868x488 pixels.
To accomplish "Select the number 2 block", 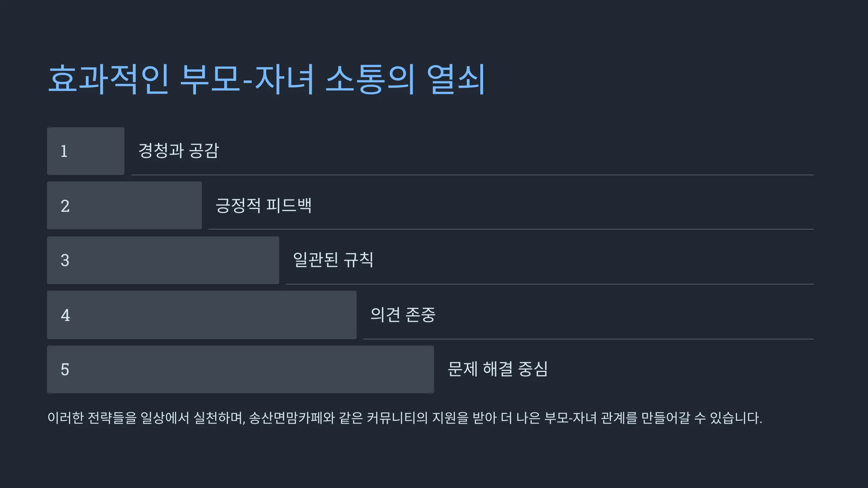I will coord(124,205).
